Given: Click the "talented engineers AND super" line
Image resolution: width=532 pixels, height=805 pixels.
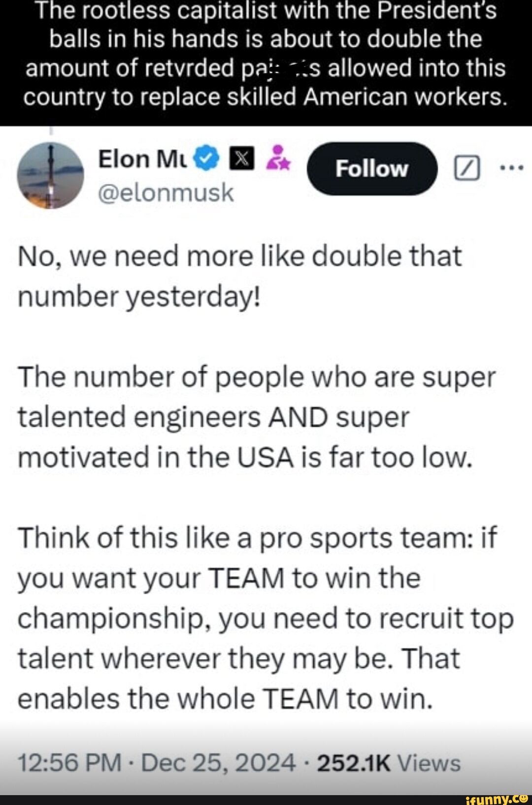Looking at the screenshot, I should click(x=213, y=417).
